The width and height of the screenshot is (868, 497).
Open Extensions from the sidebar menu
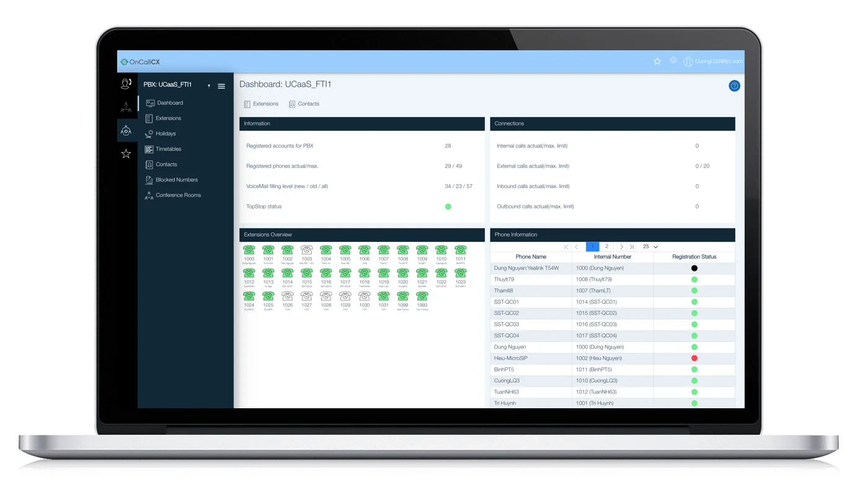click(x=149, y=118)
